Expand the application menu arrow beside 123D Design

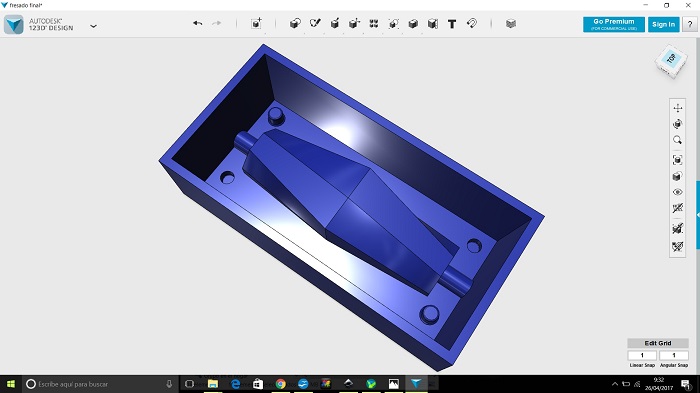(x=93, y=26)
